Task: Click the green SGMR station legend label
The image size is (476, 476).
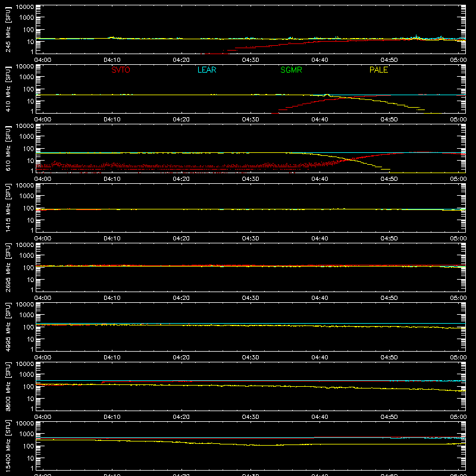Action: (291, 70)
